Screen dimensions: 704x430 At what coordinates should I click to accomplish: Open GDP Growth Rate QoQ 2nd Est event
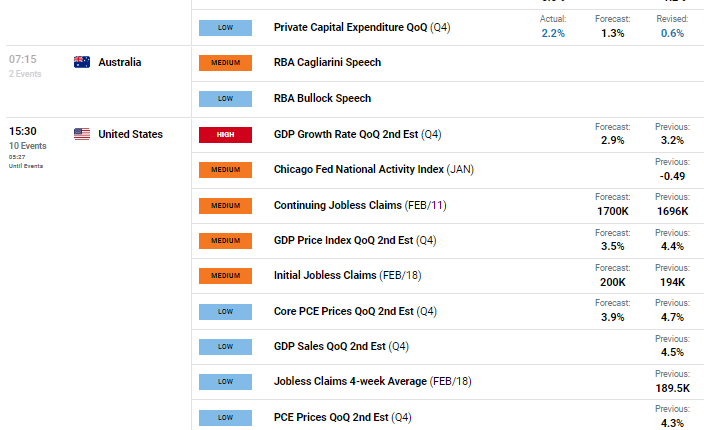click(x=345, y=134)
